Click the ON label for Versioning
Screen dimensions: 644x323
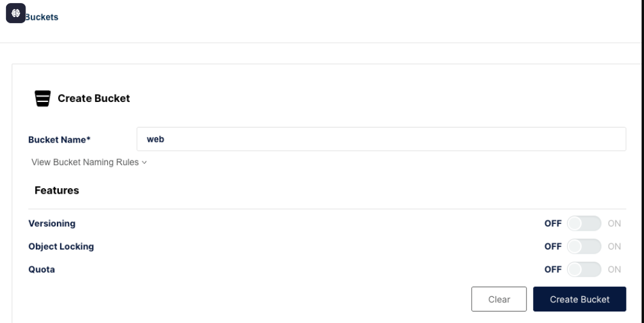(614, 223)
